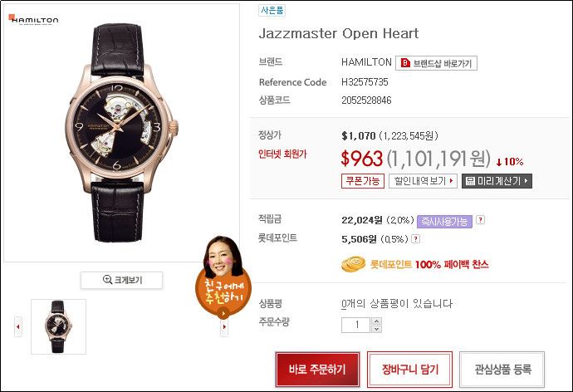The height and width of the screenshot is (392, 573).
Task: Show previous thumbnail with left arrow
Action: coord(18,326)
